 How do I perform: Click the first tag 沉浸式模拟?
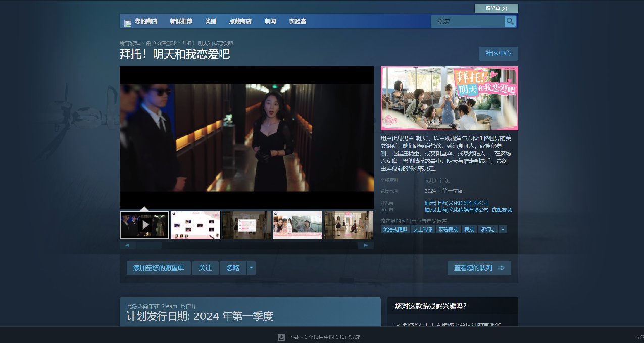coord(395,229)
